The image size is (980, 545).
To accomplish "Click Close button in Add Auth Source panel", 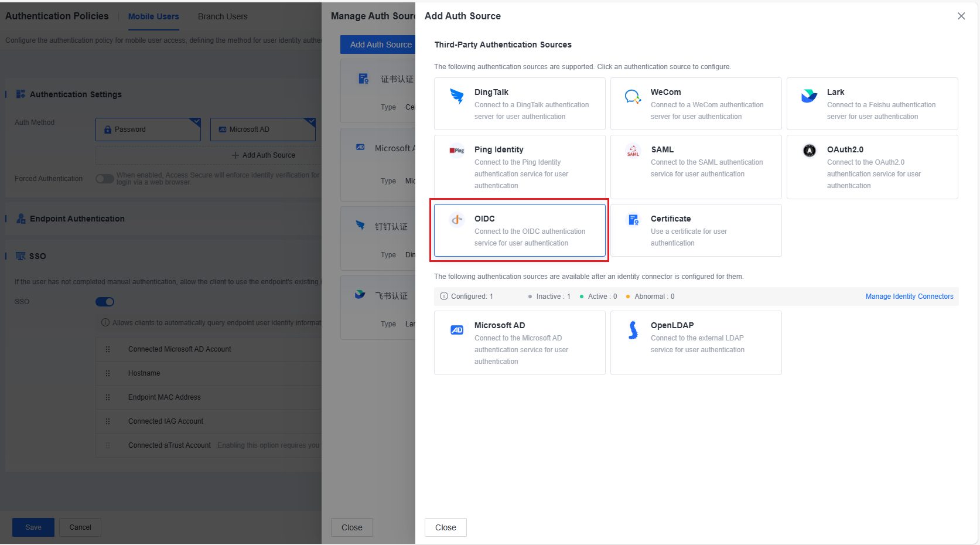I will point(445,527).
